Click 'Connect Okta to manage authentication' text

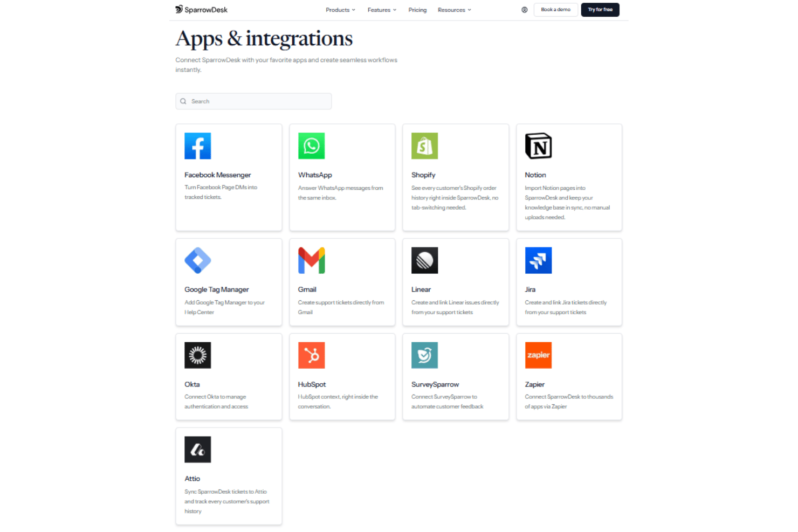[216, 402]
